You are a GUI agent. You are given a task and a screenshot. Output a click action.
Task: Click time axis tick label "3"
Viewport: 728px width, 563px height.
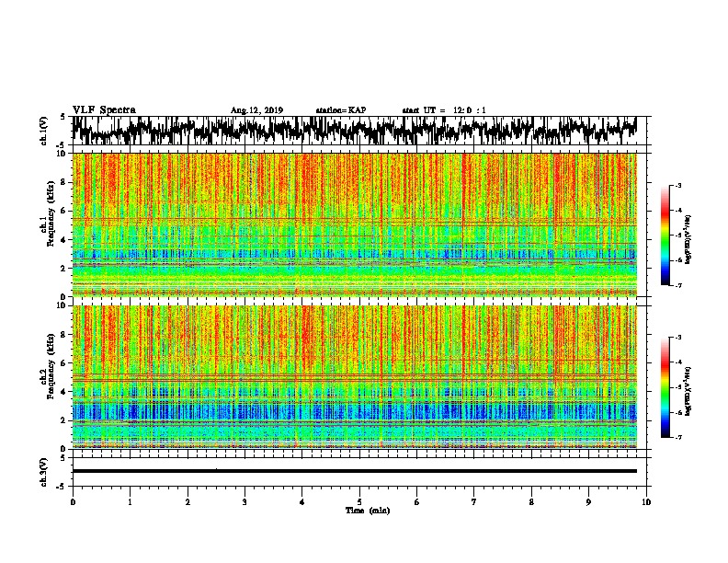coord(245,502)
